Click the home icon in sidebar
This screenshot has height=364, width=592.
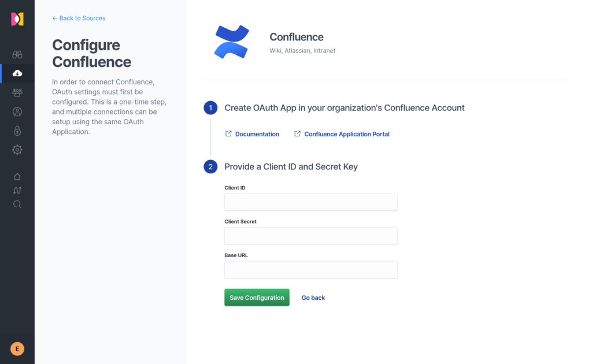pos(17,177)
